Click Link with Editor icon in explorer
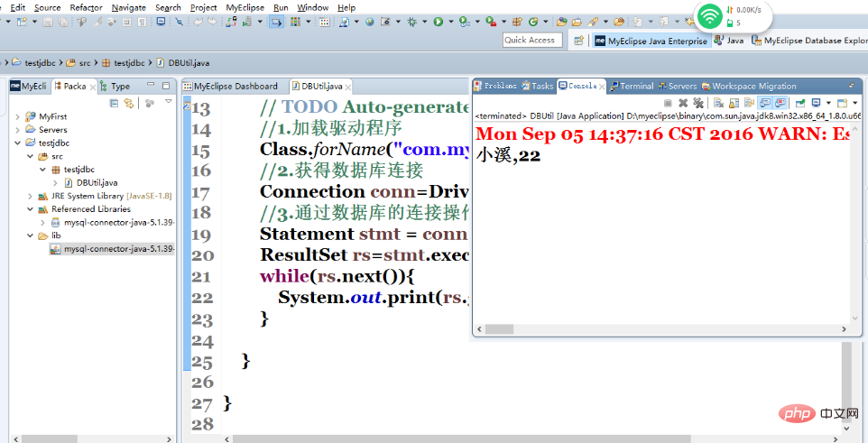Viewport: 868px width, 443px height. (x=129, y=103)
